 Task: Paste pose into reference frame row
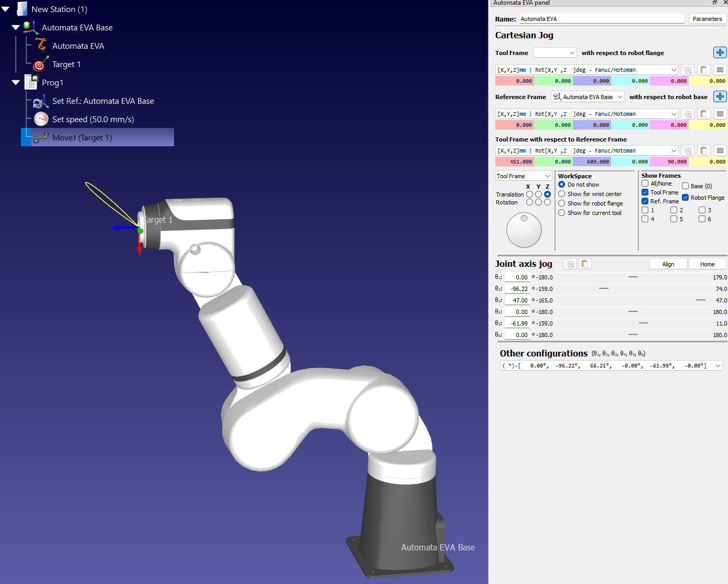coord(703,114)
